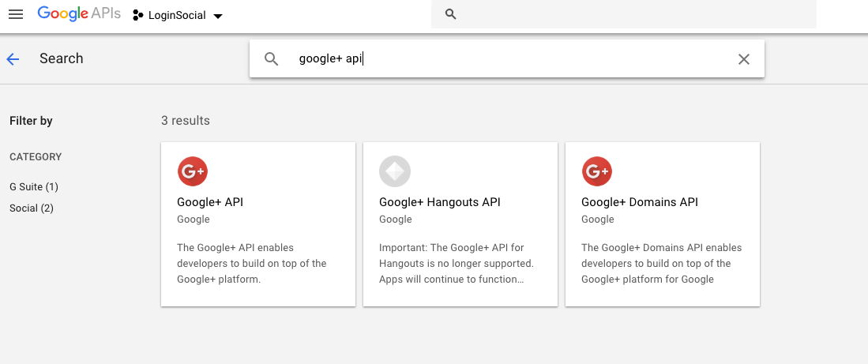Click the Google APIs logo

pyautogui.click(x=78, y=14)
